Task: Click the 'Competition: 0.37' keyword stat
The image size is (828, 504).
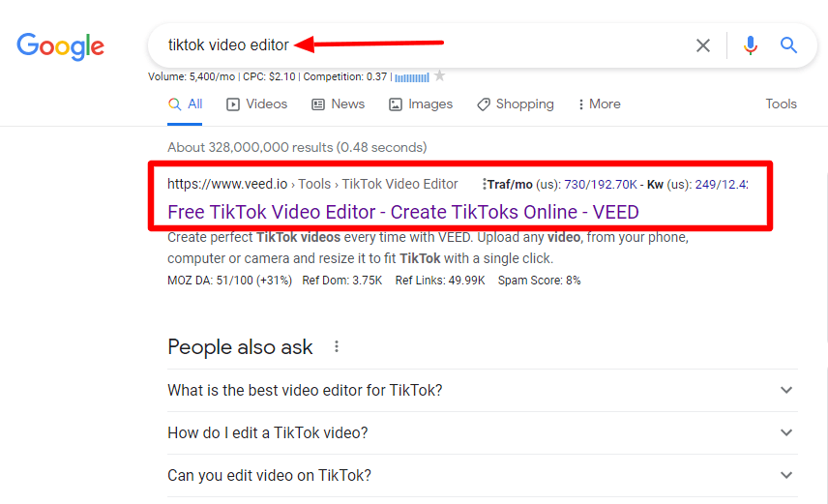Action: [x=344, y=76]
